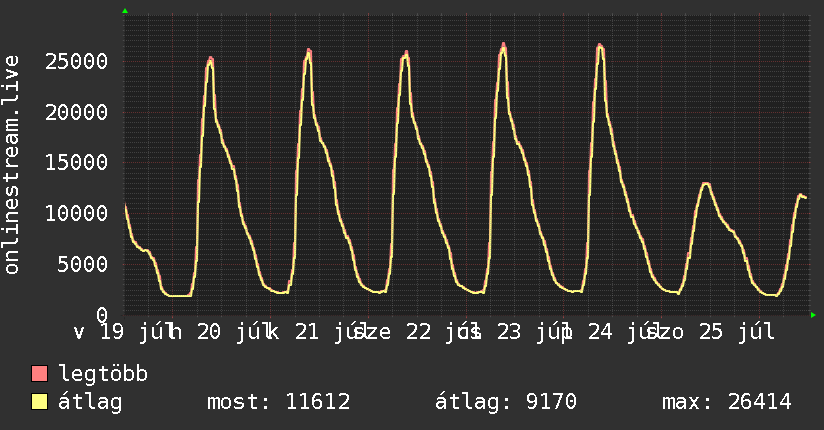Screen dimensions: 824x430
Task: Click the 'átlag: 9170' statistic
Action: (506, 402)
